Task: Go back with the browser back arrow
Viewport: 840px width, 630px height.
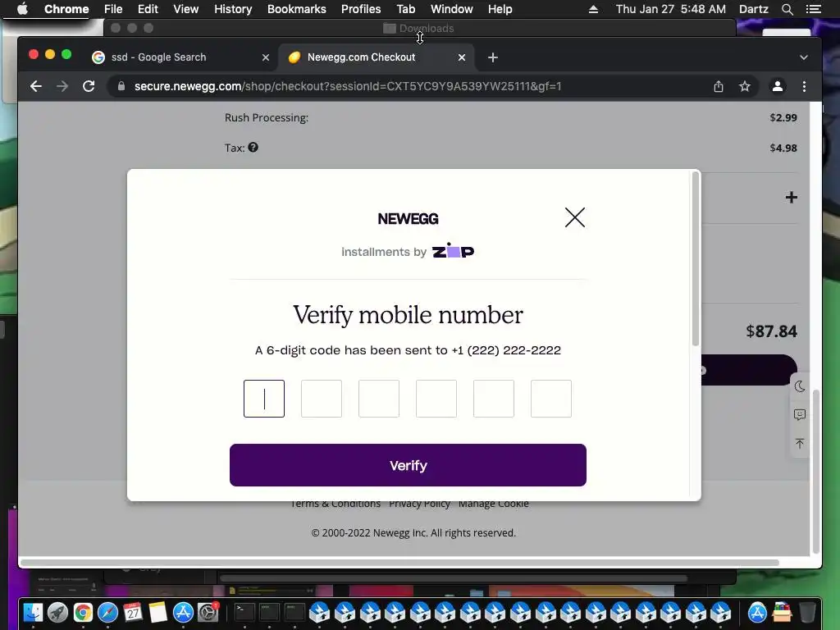Action: pyautogui.click(x=36, y=86)
